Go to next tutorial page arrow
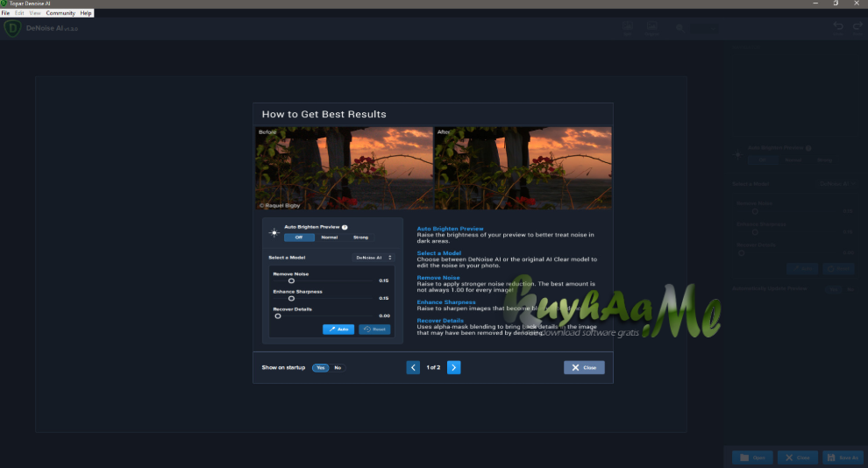 pyautogui.click(x=453, y=367)
